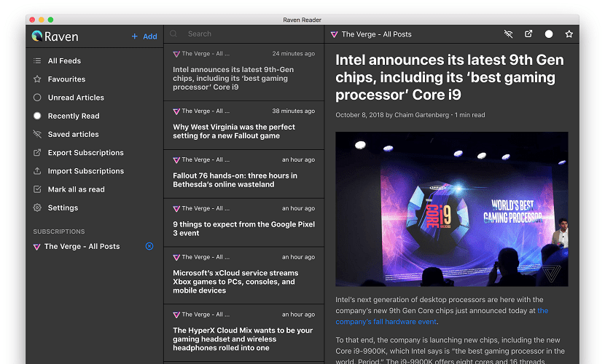Favourite the article with header star icon
The image size is (605, 364).
tap(569, 34)
